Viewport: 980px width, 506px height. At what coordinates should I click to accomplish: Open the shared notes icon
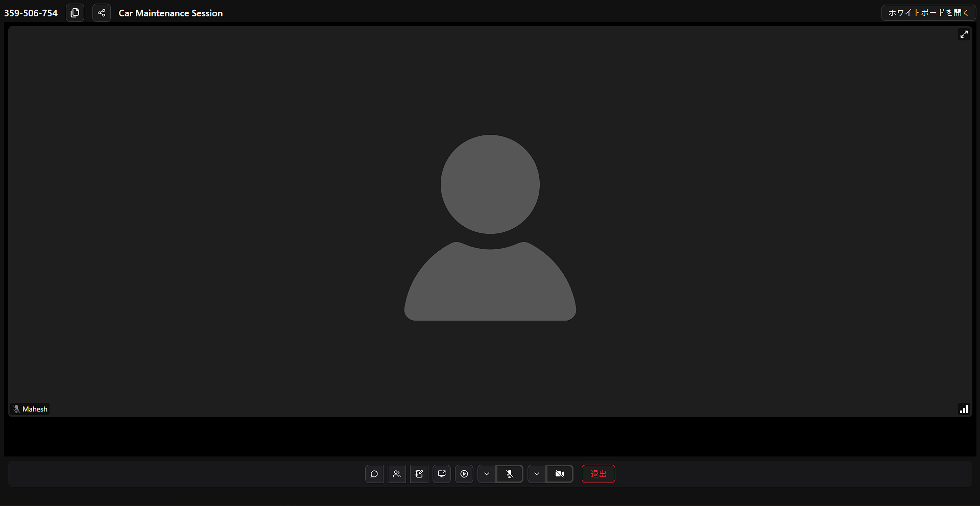point(419,474)
